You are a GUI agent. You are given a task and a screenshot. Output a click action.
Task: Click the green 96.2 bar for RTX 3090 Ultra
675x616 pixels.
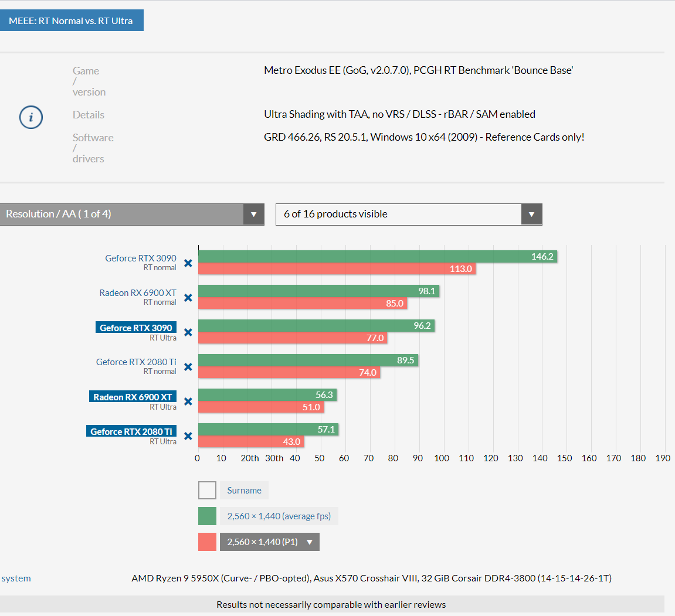317,326
